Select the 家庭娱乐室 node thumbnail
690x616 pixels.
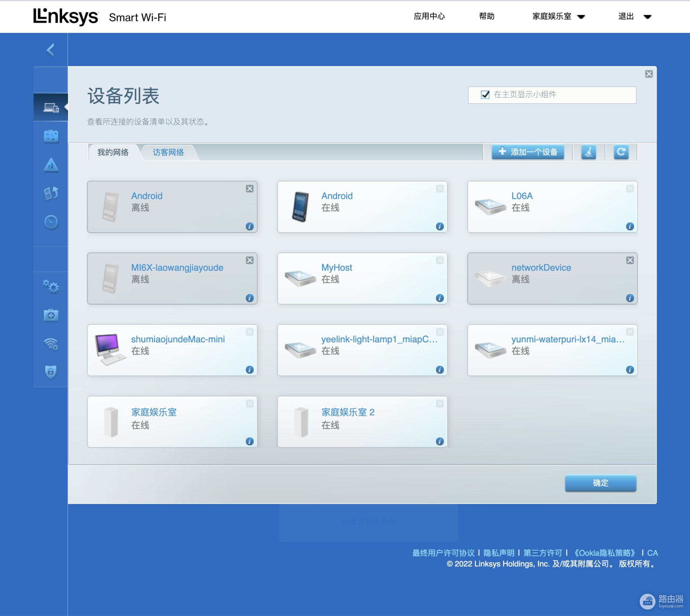point(111,422)
